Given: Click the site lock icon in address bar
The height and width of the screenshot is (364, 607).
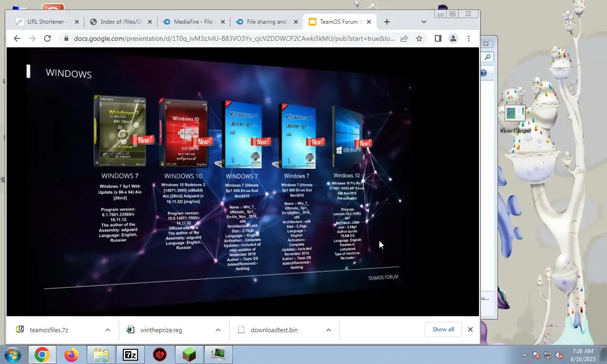Looking at the screenshot, I should pos(66,39).
